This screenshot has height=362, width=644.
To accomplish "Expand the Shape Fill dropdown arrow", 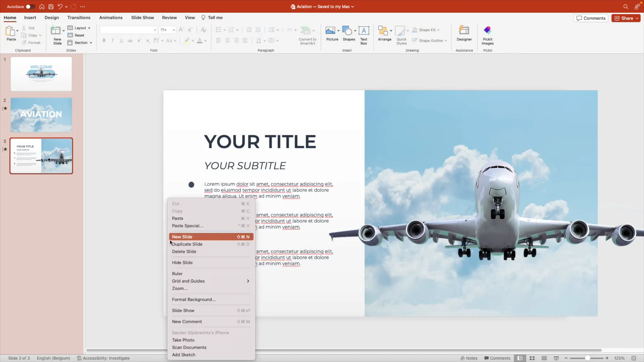I will pos(438,30).
